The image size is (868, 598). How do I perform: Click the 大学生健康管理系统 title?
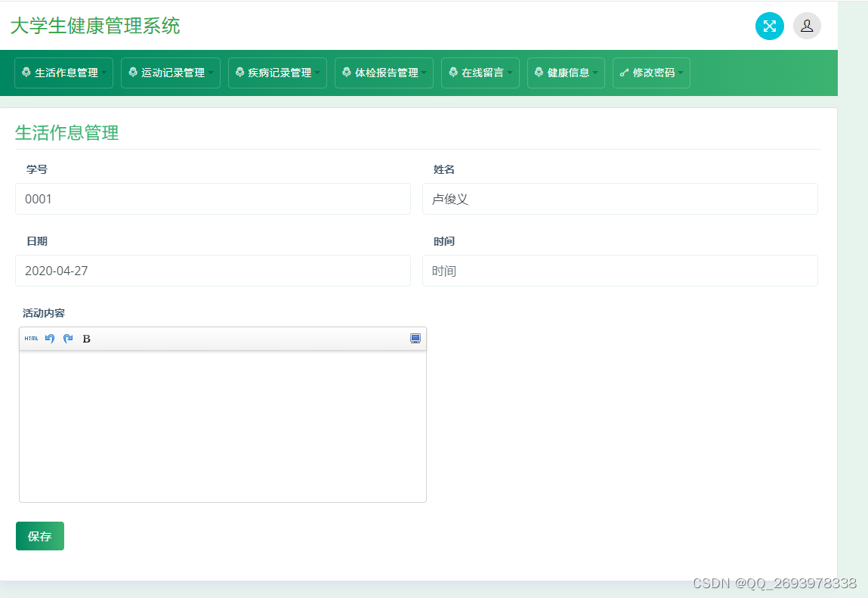click(x=95, y=26)
